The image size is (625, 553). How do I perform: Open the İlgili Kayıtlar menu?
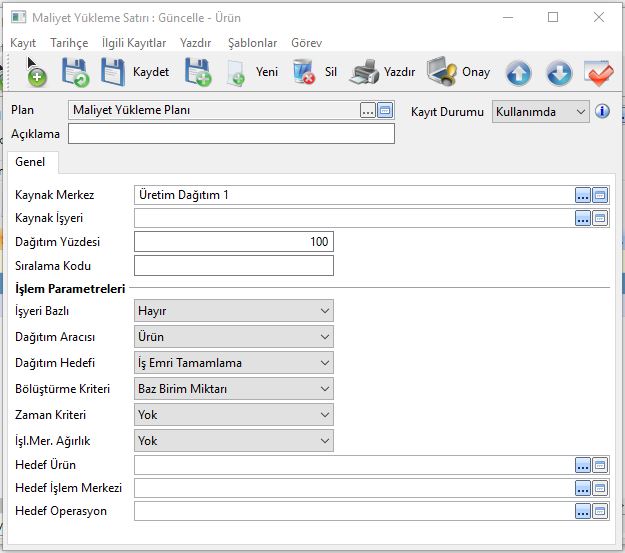(134, 43)
